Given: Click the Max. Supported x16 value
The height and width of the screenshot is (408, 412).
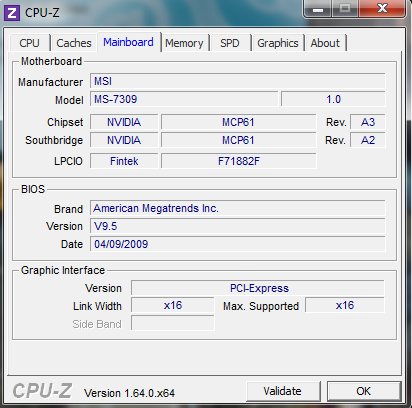Looking at the screenshot, I should point(345,305).
